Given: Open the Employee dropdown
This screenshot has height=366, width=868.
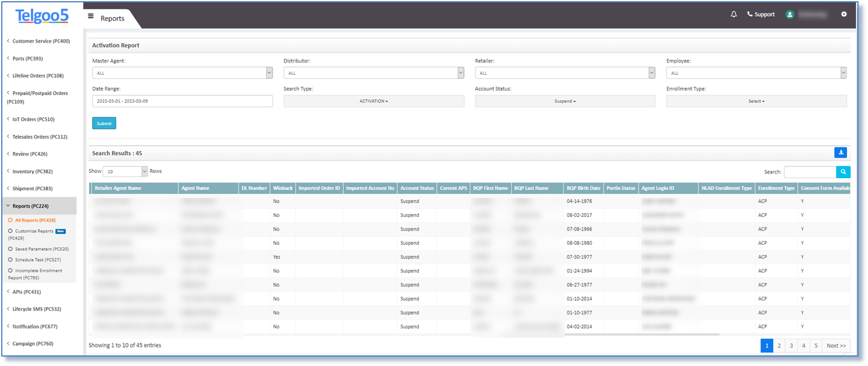Looking at the screenshot, I should pyautogui.click(x=756, y=72).
